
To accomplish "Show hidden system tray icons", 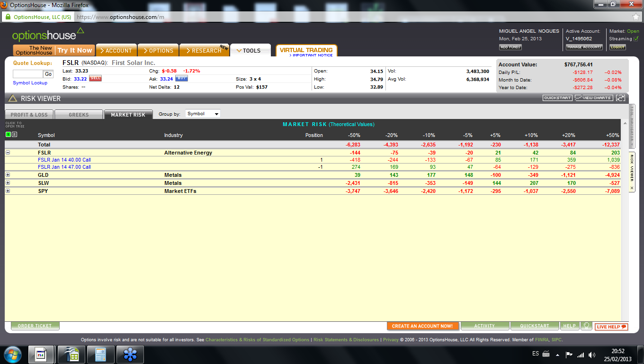I will [558, 355].
